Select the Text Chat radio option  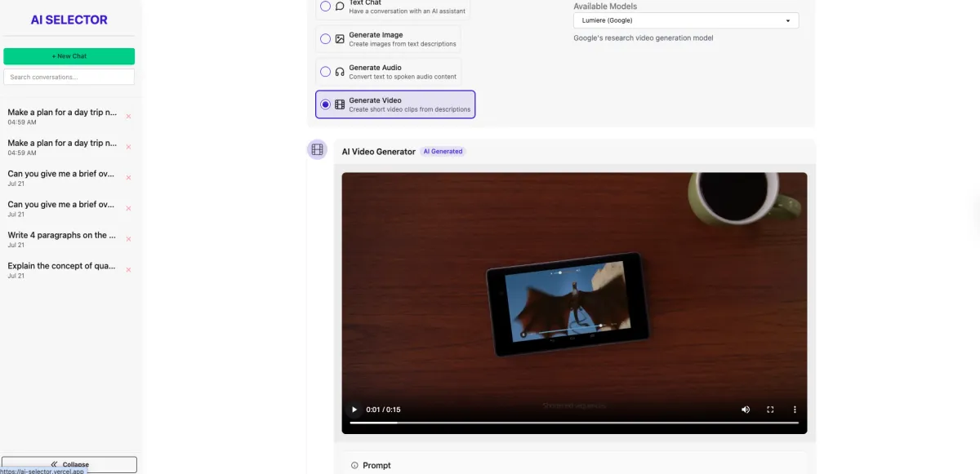pyautogui.click(x=326, y=7)
